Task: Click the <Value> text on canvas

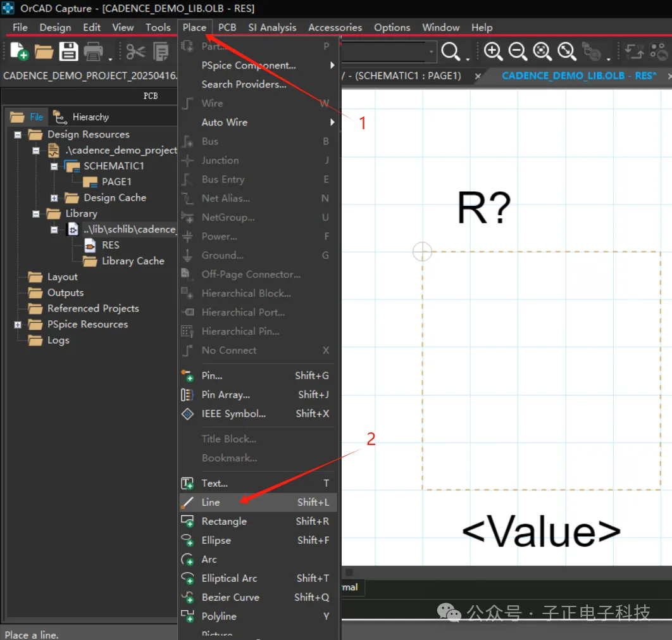Action: click(x=541, y=532)
